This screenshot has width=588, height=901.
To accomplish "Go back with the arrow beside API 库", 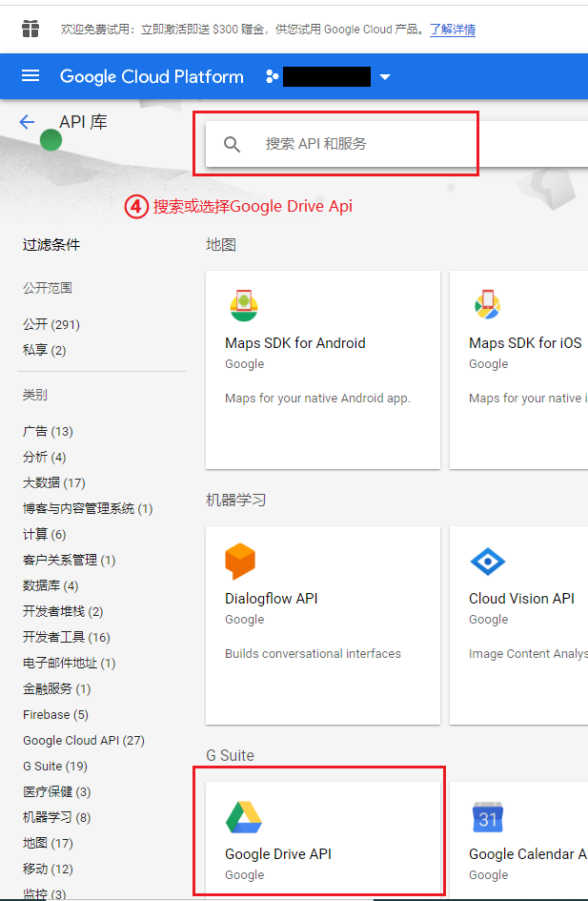I will tap(27, 122).
